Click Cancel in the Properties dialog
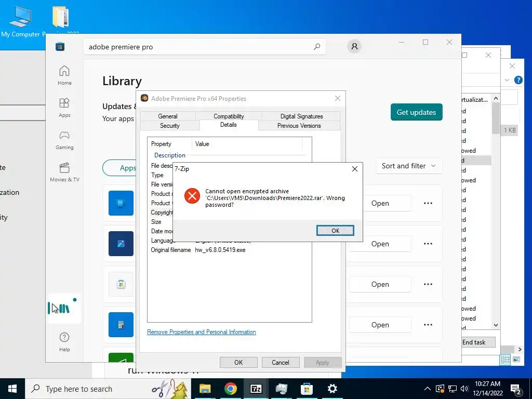Viewport: 532px width, 399px height. click(280, 362)
